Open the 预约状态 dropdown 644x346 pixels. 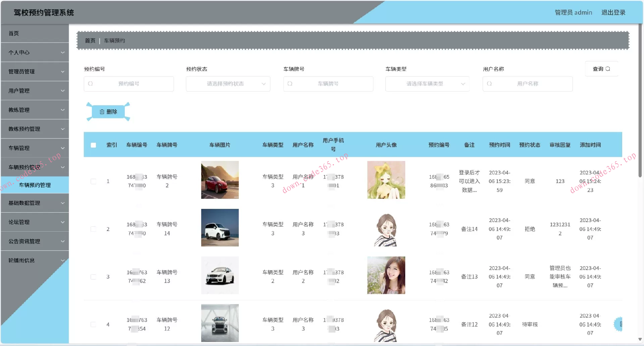[228, 84]
